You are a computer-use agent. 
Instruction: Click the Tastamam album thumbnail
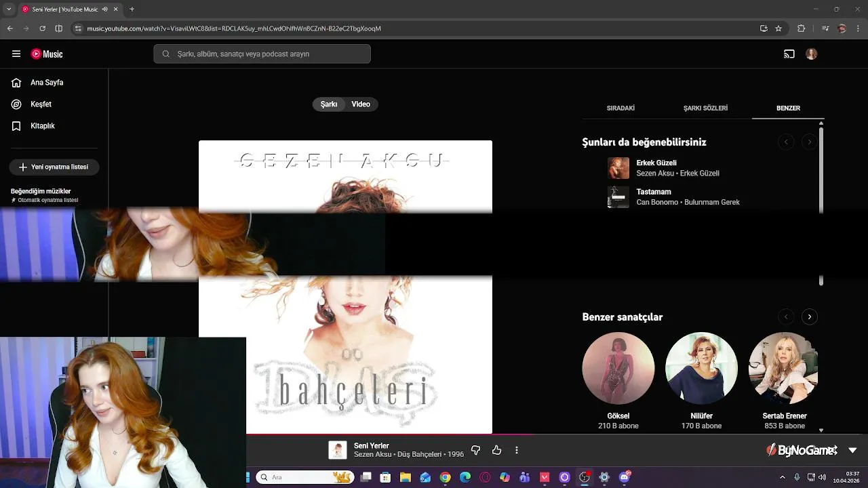click(x=618, y=197)
